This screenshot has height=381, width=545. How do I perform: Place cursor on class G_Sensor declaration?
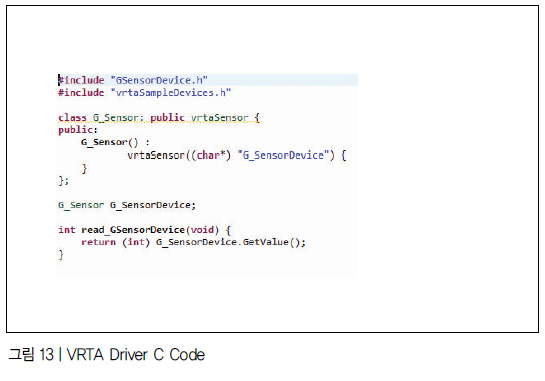click(159, 118)
